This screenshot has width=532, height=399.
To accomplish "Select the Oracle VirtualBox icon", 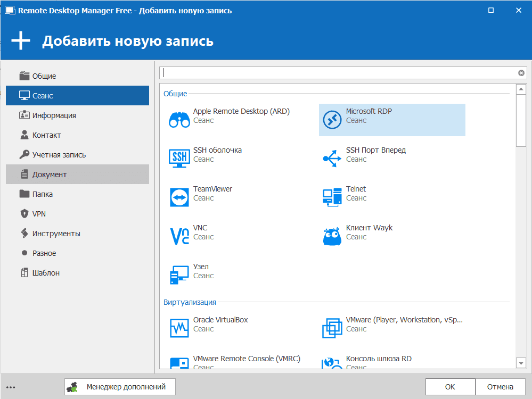I will coord(179,328).
